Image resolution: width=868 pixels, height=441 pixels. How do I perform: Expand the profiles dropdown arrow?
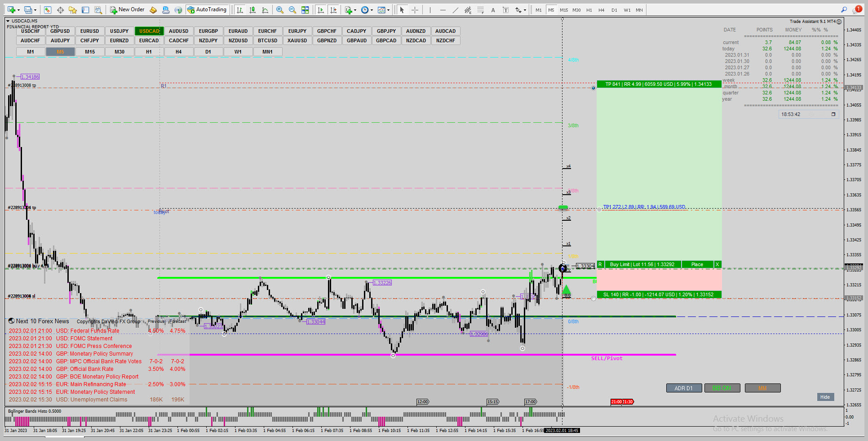pyautogui.click(x=35, y=10)
